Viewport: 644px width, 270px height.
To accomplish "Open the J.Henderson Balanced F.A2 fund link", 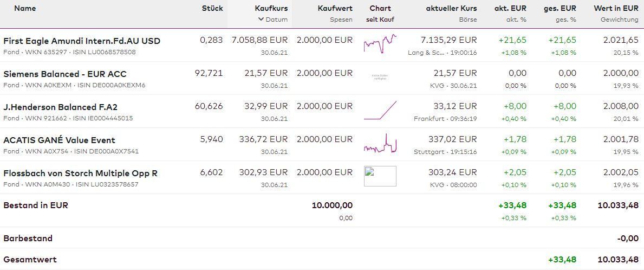I will 60,107.
